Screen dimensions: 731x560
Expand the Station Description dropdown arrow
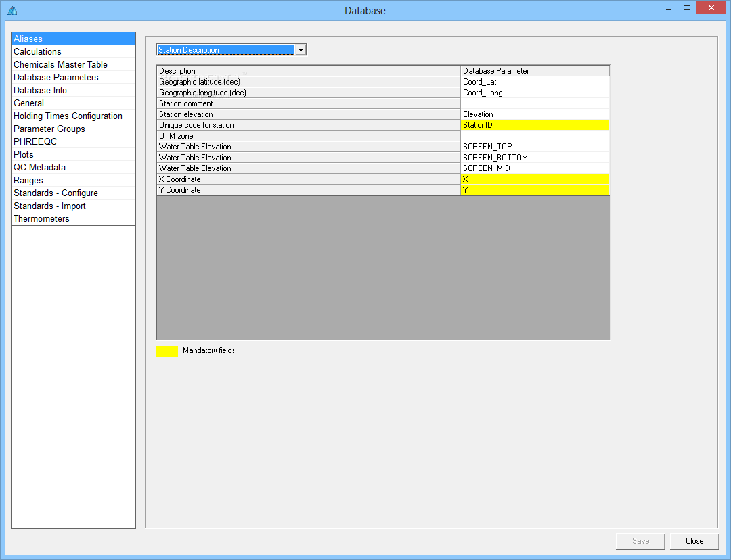[x=301, y=50]
